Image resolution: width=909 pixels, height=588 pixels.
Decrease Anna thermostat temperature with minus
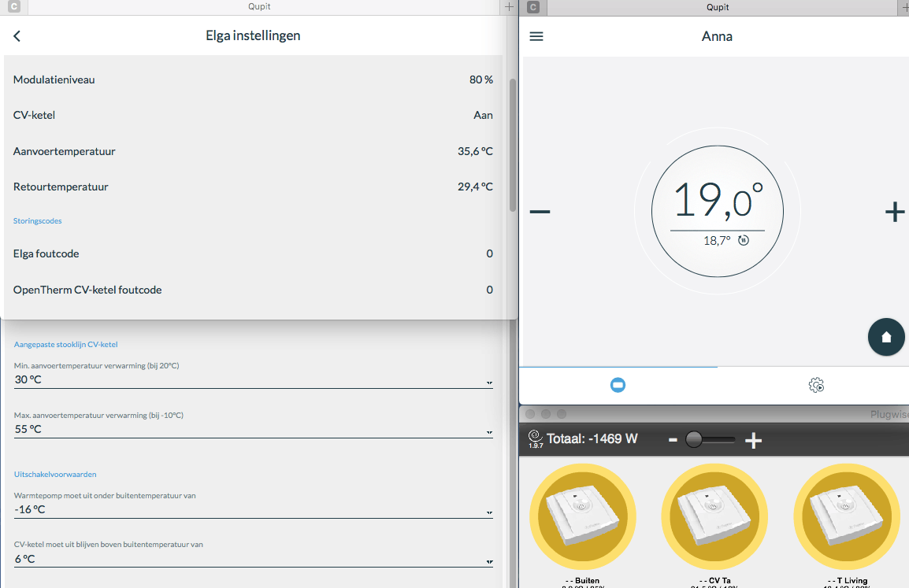tap(540, 212)
